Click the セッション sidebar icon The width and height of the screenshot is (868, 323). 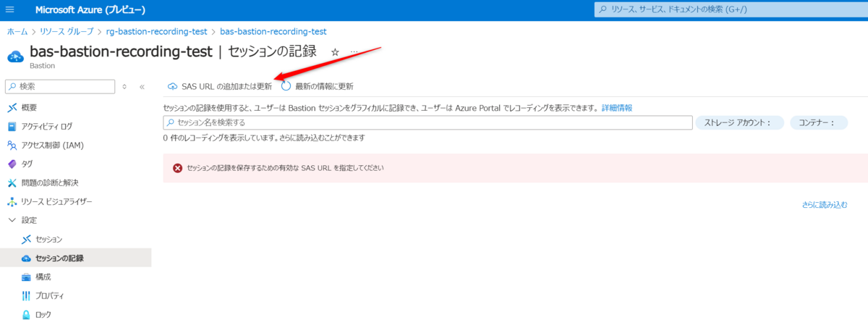[27, 239]
